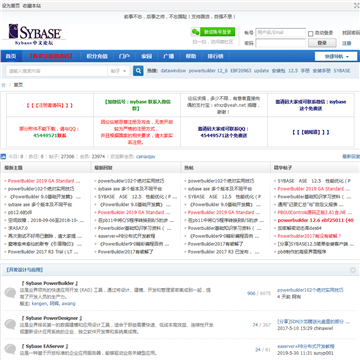This screenshot has width=360, height=360.
Task: Click the 最新回复 link right of statistics
Action: coord(351,156)
